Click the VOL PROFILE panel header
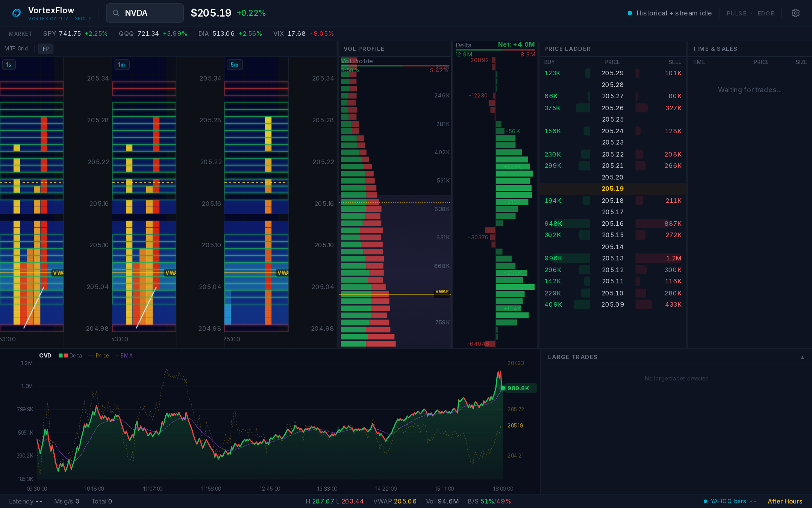Screen dimensions: 812x508 pyautogui.click(x=364, y=49)
